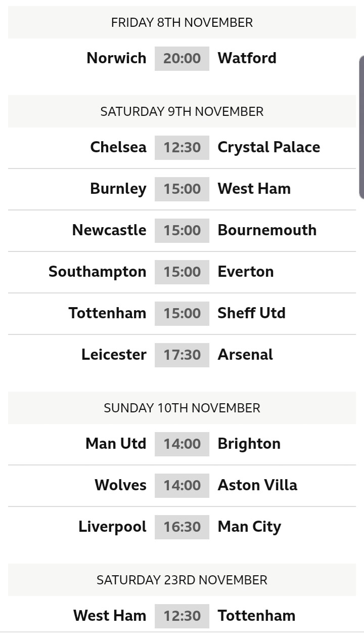Click the Man Utd team name

(116, 444)
